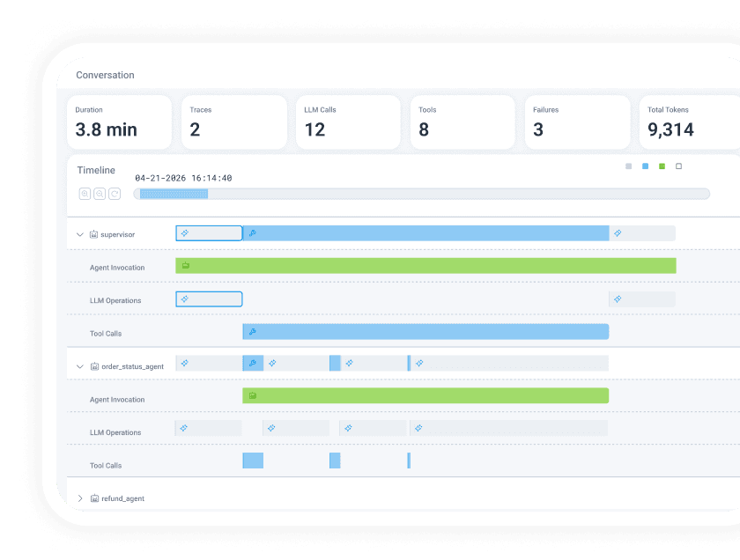The width and height of the screenshot is (740, 560).
Task: Click the refund_agent robot icon
Action: pos(94,498)
